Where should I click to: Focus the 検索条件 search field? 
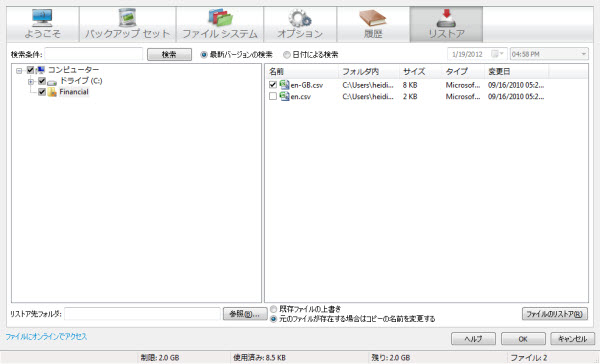pos(94,54)
